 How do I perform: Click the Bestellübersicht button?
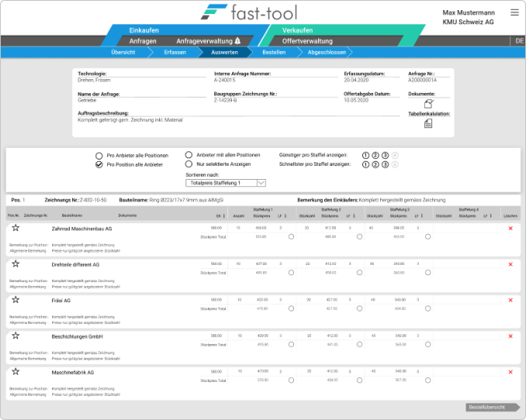click(493, 408)
